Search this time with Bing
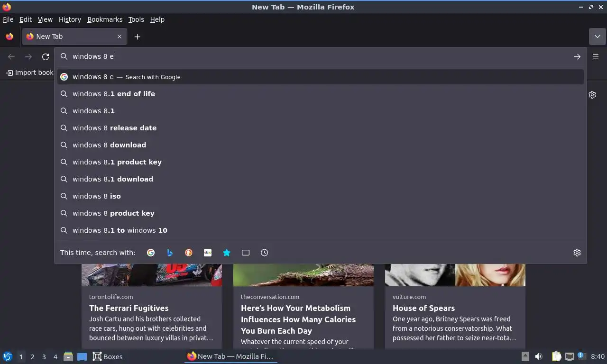 [170, 253]
